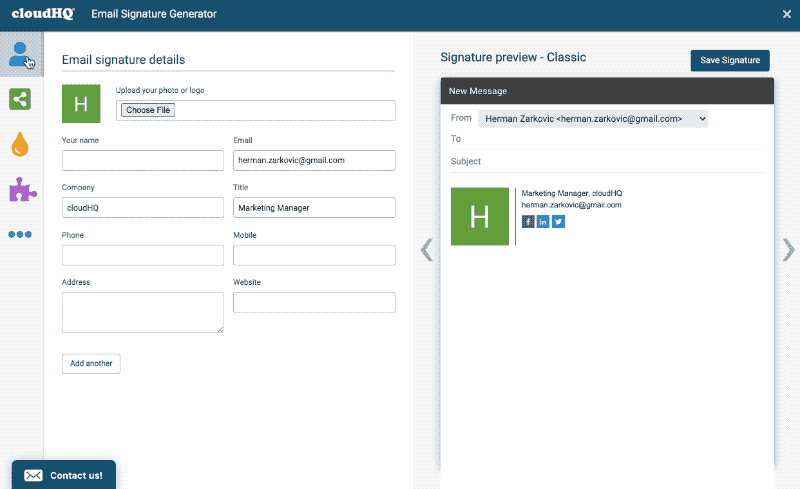Open the purple puzzle piece add-ons icon
Screen dimensions: 800x489
coord(20,189)
